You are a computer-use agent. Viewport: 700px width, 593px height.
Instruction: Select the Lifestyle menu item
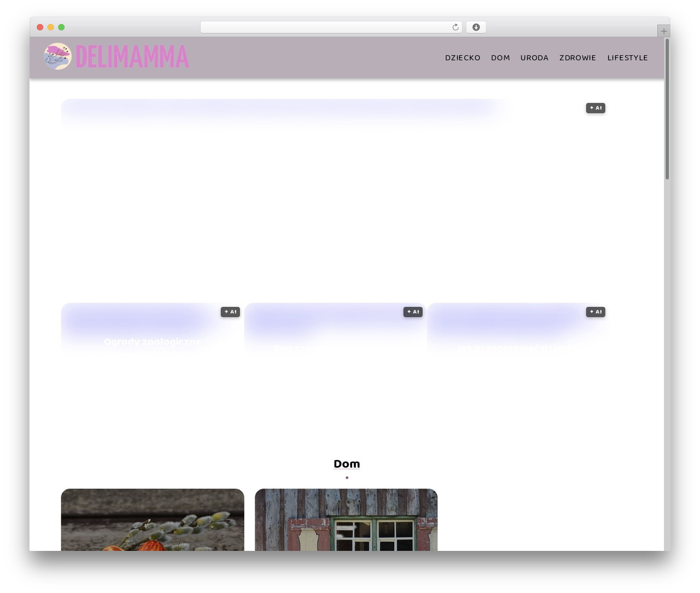point(627,57)
